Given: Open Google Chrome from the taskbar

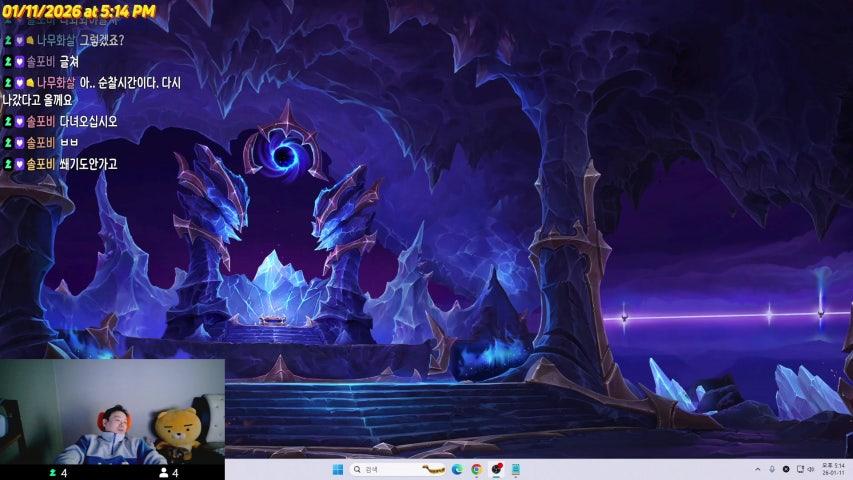Looking at the screenshot, I should click(476, 469).
